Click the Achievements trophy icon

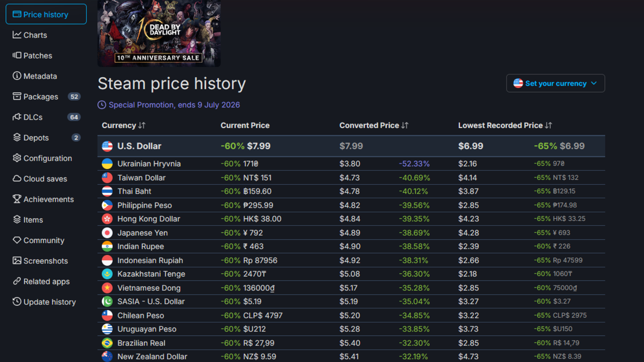17,199
